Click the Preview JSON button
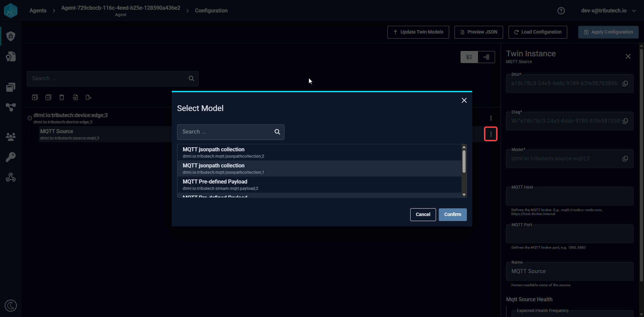This screenshot has height=317, width=644. point(479,32)
